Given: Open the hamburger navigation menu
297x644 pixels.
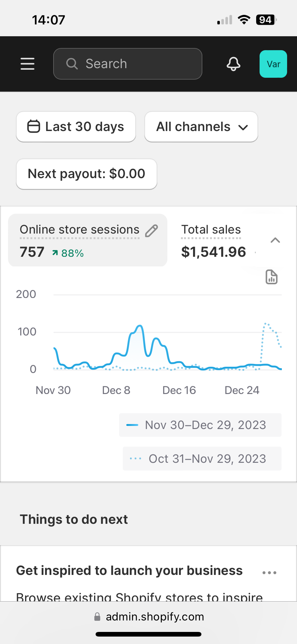Looking at the screenshot, I should [28, 64].
